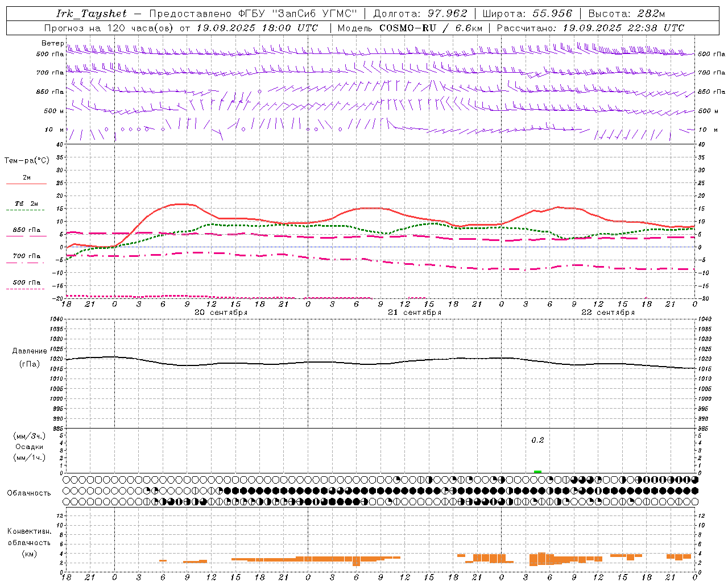Click the Облачность row label

pos(29,493)
